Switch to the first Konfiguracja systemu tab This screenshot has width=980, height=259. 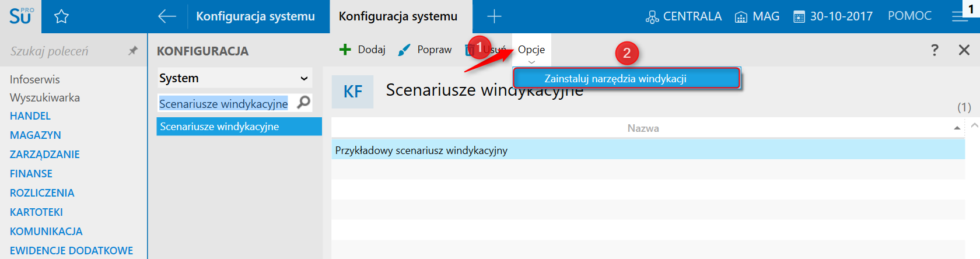click(x=256, y=16)
